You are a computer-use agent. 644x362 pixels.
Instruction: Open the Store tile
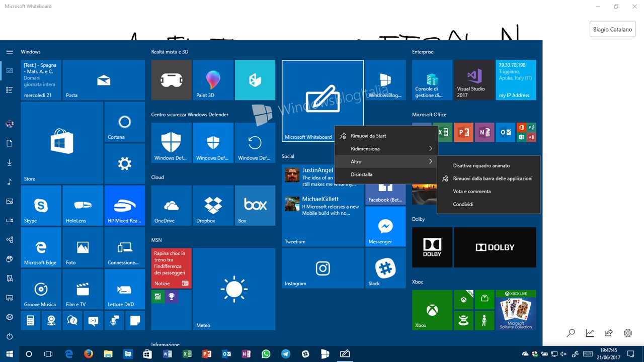pos(62,143)
